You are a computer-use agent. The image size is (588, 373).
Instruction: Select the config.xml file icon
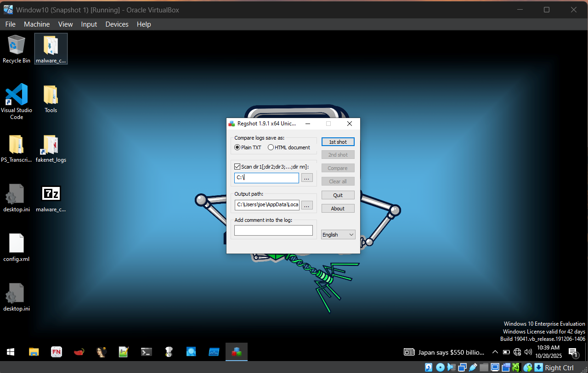click(17, 248)
